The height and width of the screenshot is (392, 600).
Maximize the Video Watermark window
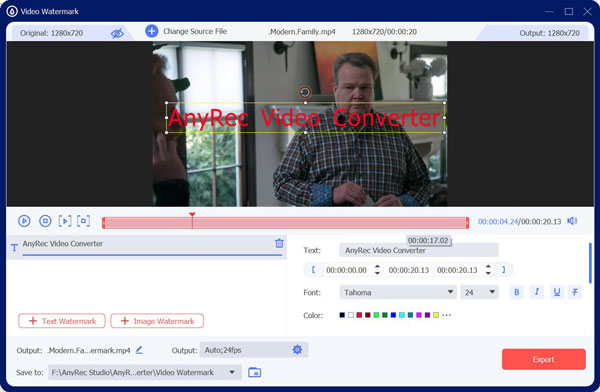click(x=569, y=11)
